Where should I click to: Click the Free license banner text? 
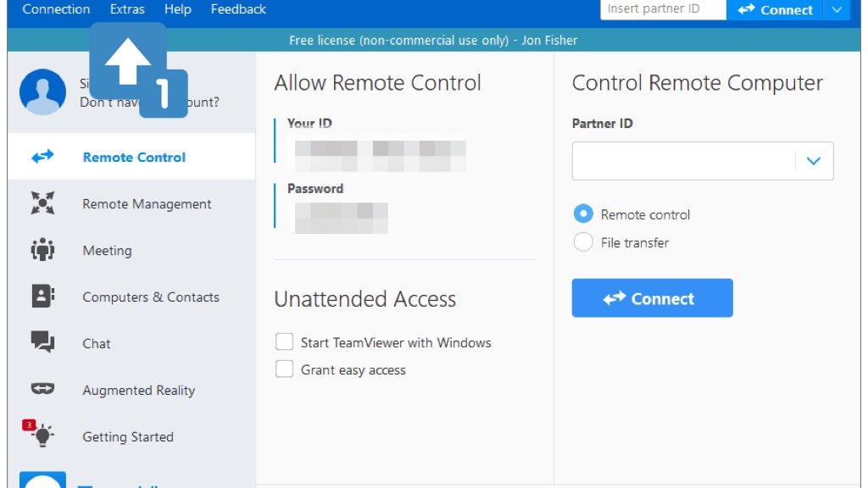click(433, 41)
